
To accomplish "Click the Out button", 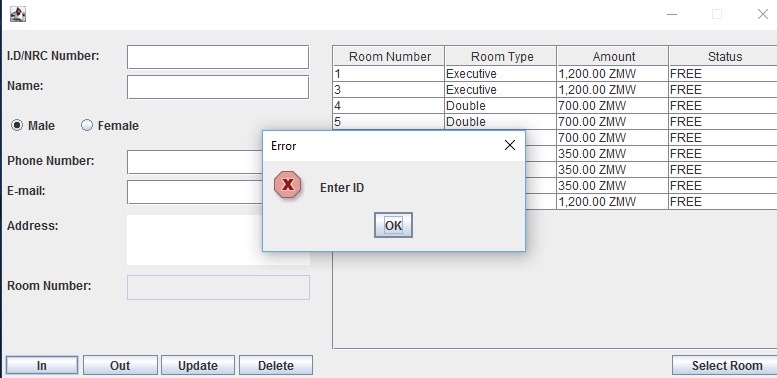I will [120, 366].
